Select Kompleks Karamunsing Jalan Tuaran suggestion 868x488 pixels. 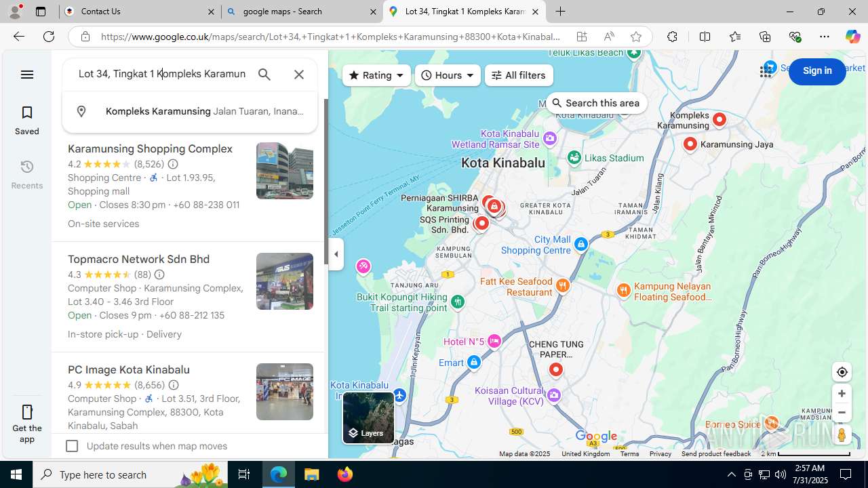[x=190, y=111]
